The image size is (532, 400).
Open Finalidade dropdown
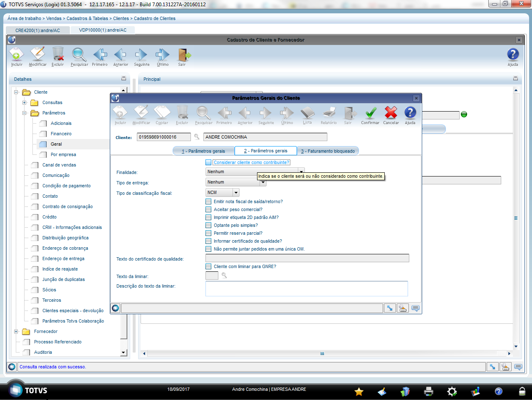[x=301, y=171]
